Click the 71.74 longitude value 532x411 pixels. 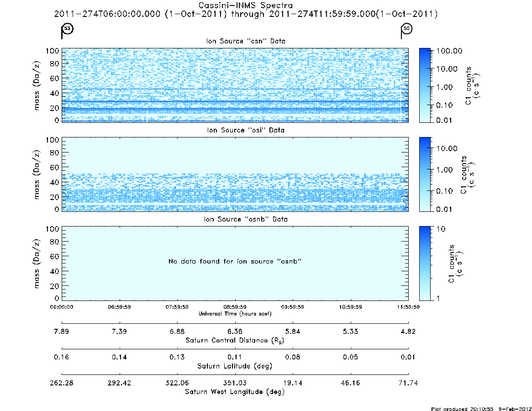(x=408, y=383)
